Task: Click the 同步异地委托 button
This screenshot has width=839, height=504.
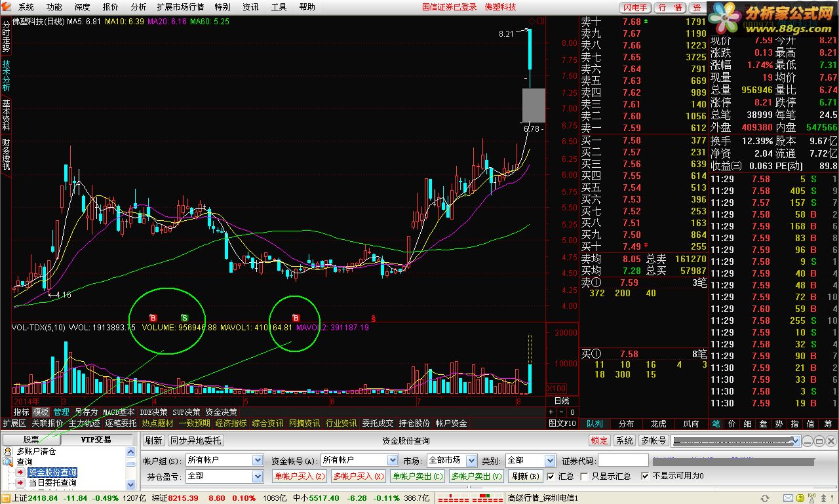Action: pos(196,441)
